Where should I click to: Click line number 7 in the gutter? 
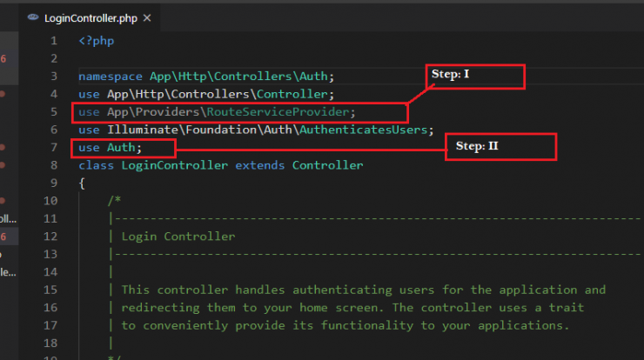(x=54, y=148)
